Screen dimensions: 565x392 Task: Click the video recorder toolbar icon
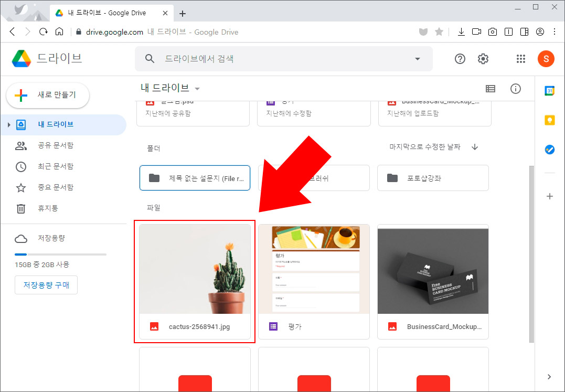pyautogui.click(x=476, y=32)
